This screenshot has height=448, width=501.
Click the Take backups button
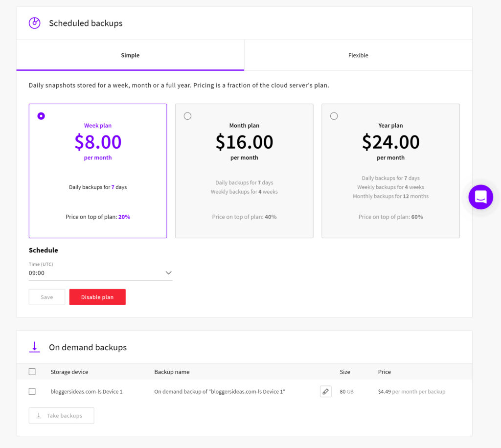62,416
